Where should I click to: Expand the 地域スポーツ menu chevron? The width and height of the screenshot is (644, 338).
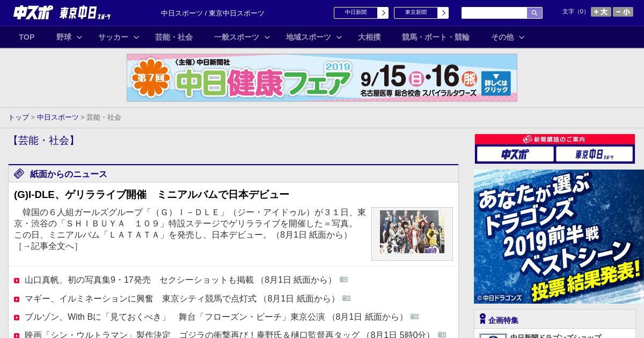(339, 38)
